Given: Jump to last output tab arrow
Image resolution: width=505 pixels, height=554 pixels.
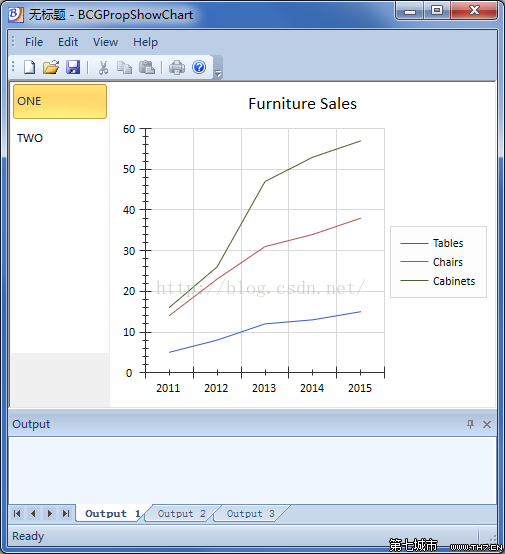Looking at the screenshot, I should click(x=66, y=513).
